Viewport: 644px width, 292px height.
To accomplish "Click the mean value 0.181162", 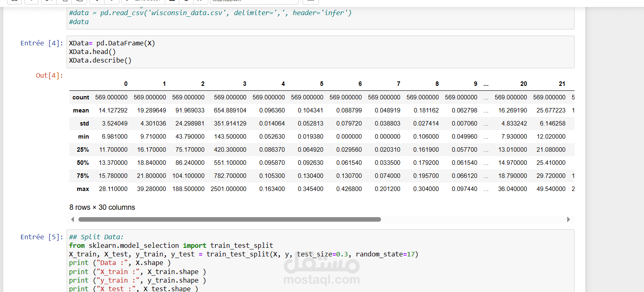I will (x=426, y=110).
